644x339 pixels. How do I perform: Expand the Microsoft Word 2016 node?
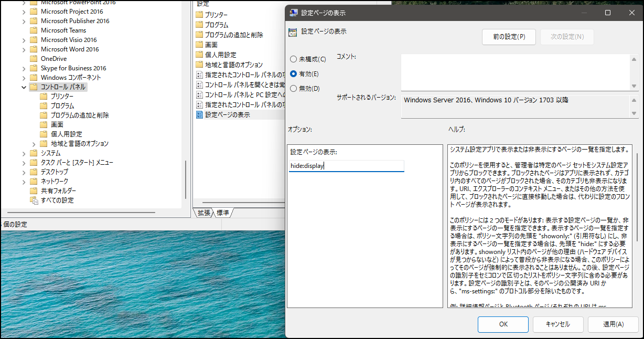24,49
